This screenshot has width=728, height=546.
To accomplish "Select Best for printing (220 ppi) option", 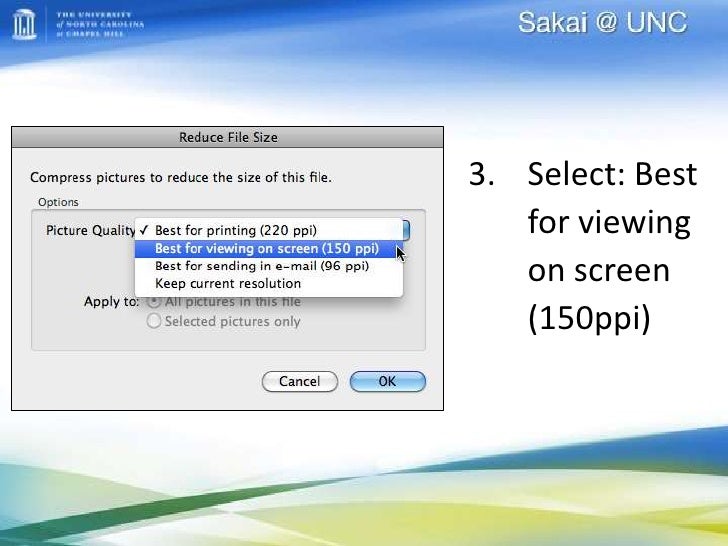I will point(269,230).
